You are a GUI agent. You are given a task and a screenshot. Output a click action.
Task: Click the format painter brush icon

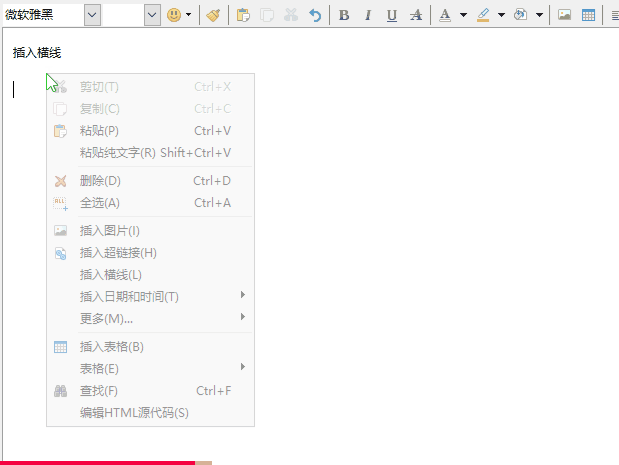coord(214,15)
